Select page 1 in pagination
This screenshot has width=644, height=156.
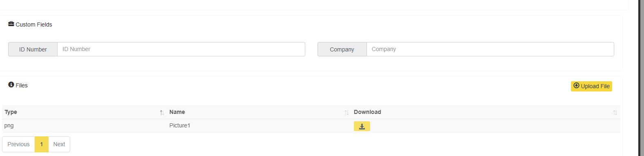point(42,144)
